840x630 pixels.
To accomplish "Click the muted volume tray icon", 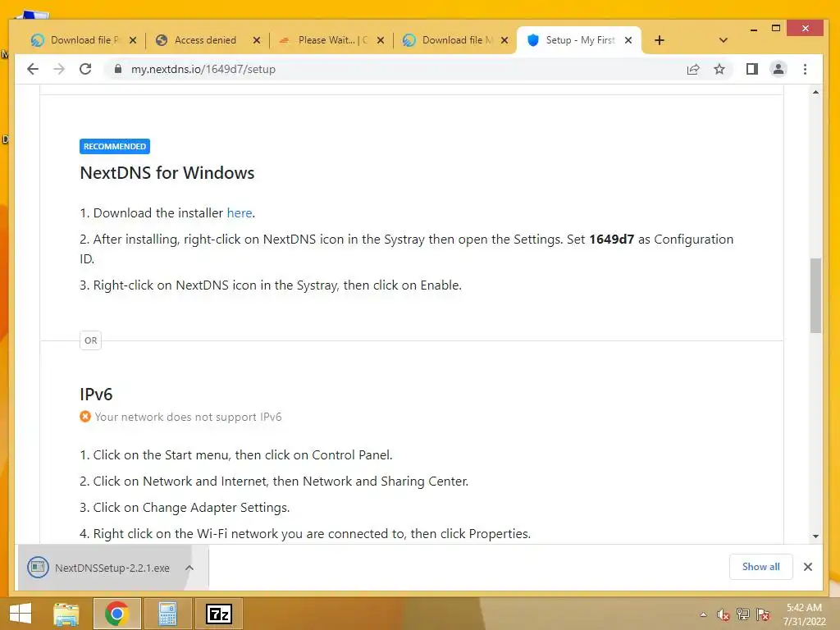I will (724, 614).
